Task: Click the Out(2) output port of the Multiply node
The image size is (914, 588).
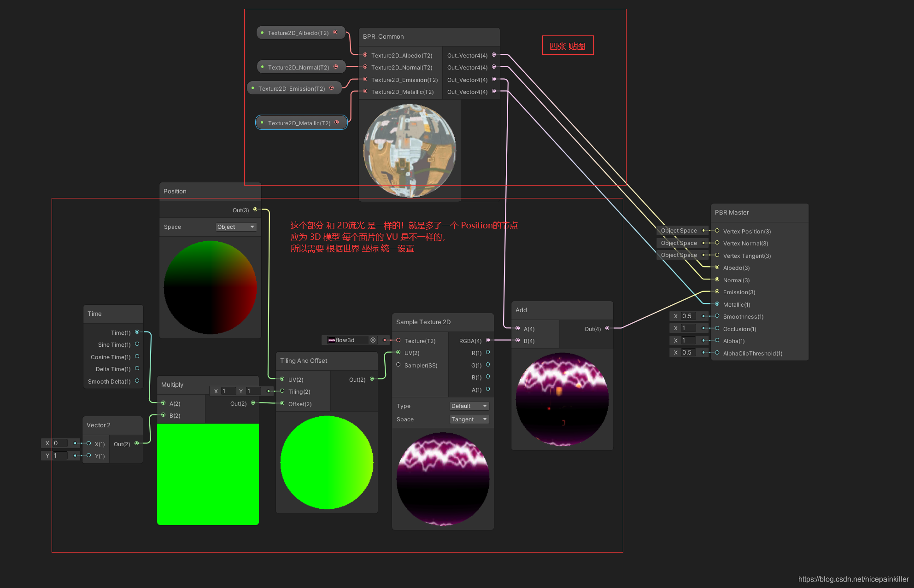Action: click(252, 403)
